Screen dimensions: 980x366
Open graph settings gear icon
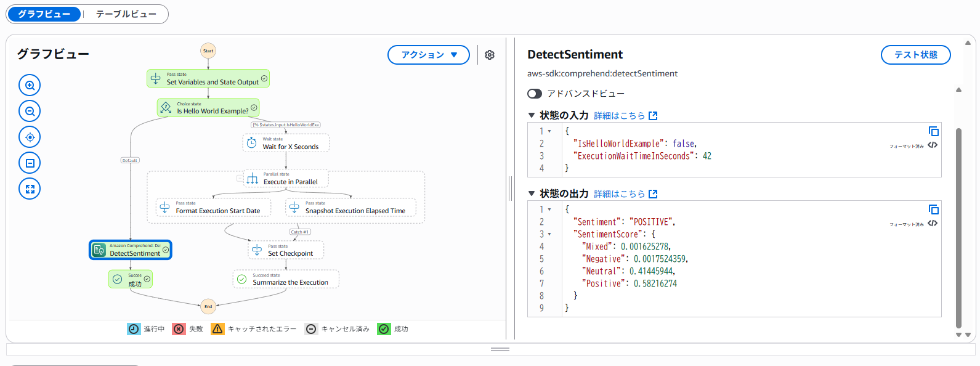pyautogui.click(x=490, y=55)
